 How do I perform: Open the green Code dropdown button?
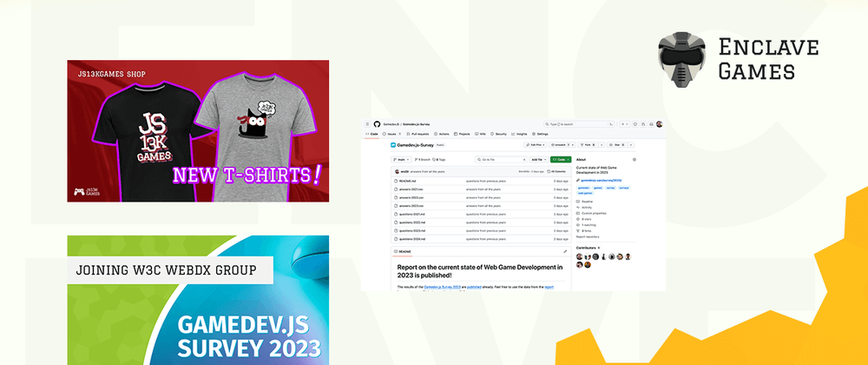(560, 160)
